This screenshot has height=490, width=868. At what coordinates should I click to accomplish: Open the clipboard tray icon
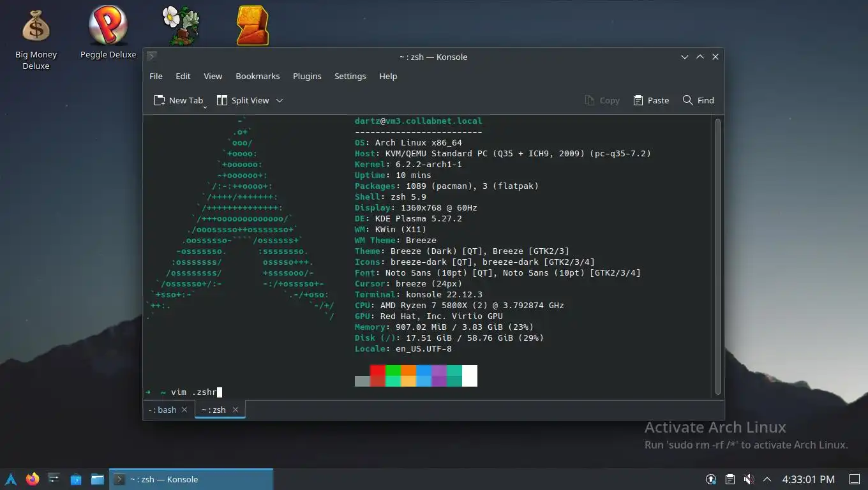(730, 479)
